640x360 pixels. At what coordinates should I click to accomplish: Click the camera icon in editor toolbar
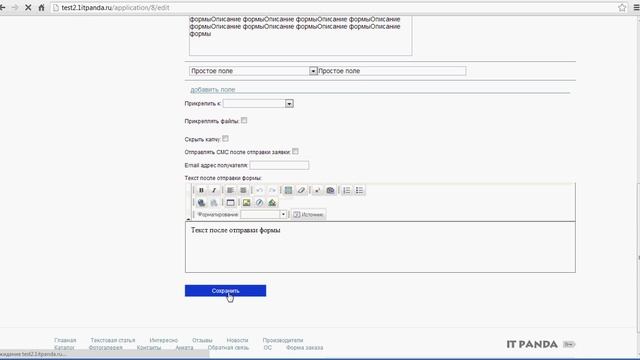click(330, 190)
